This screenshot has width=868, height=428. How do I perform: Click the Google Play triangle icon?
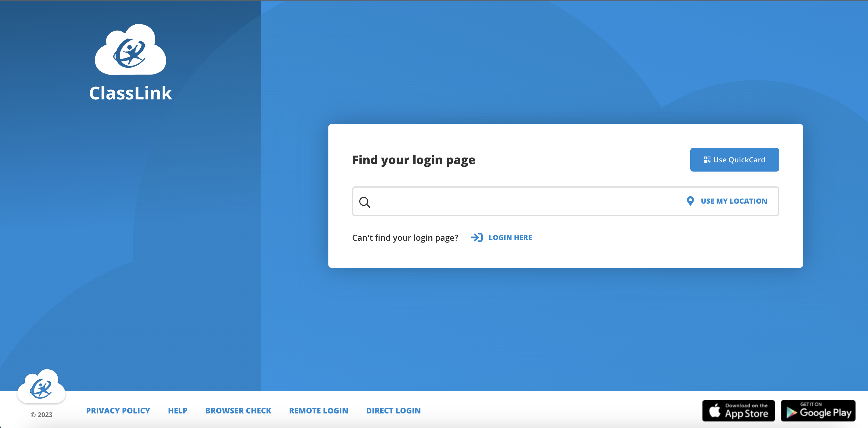coord(791,413)
